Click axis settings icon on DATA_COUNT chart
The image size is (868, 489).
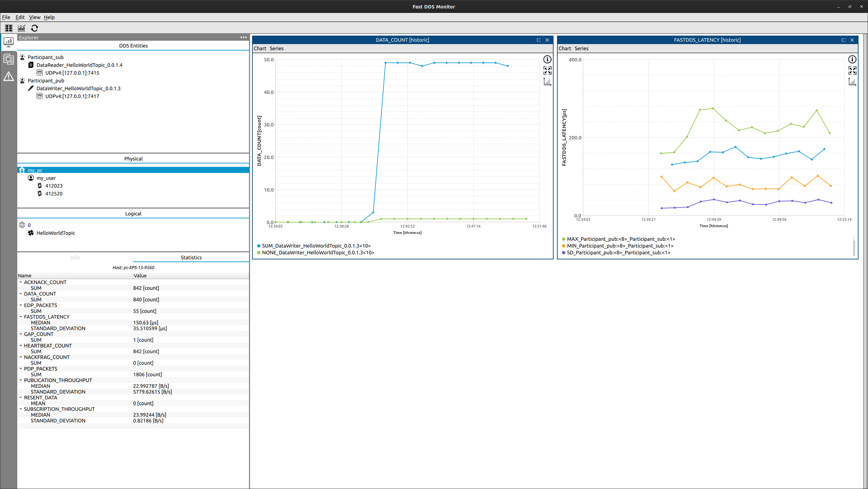pyautogui.click(x=547, y=82)
